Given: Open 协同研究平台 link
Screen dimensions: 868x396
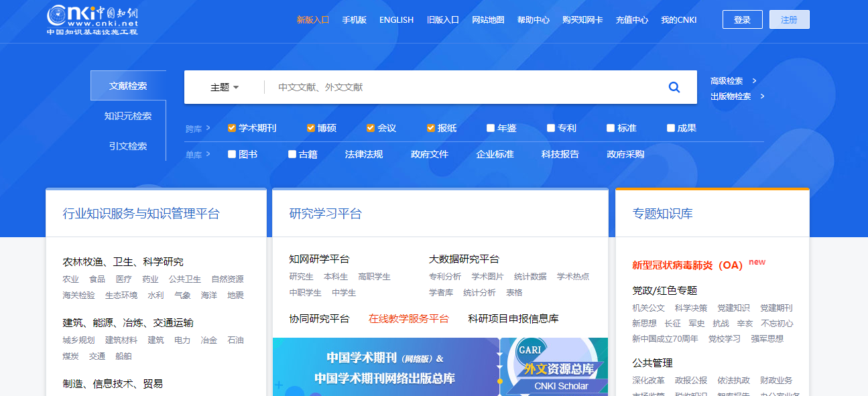Looking at the screenshot, I should pyautogui.click(x=319, y=319).
